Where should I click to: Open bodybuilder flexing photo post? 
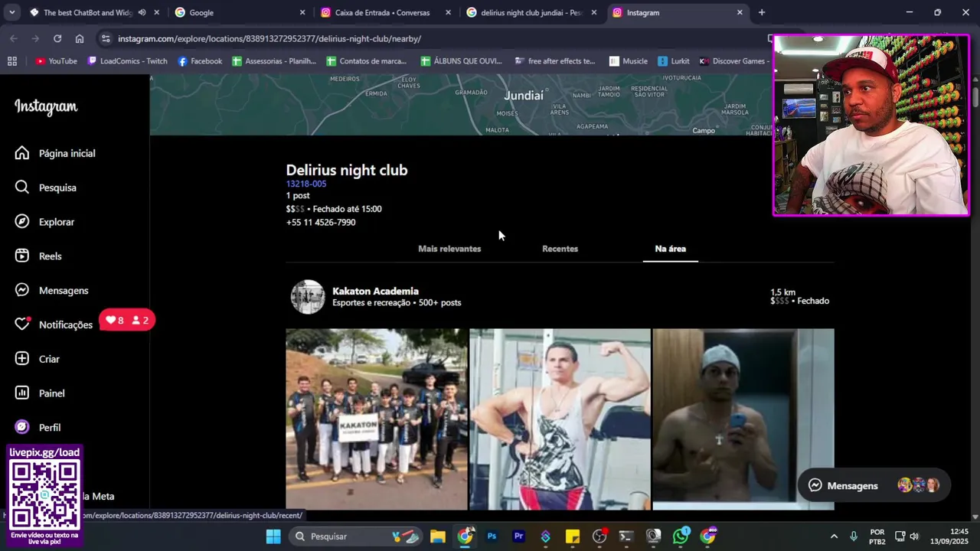[x=560, y=419]
